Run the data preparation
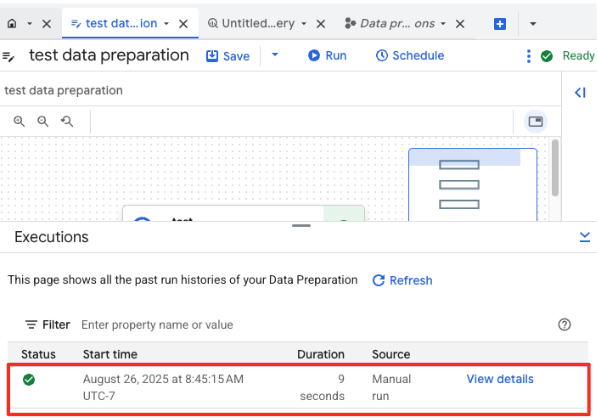 [x=327, y=56]
